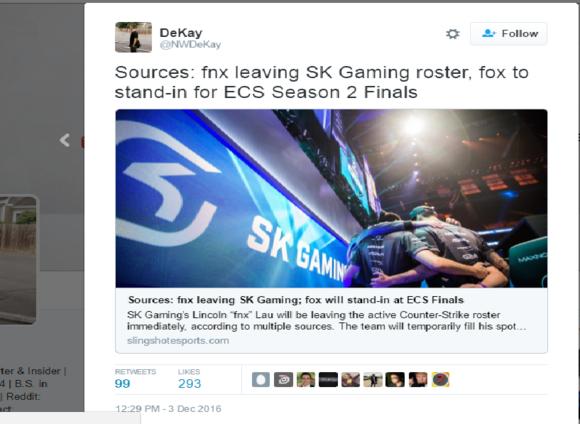Open third liker avatar of man in green
The height and width of the screenshot is (424, 580).
pyautogui.click(x=306, y=380)
